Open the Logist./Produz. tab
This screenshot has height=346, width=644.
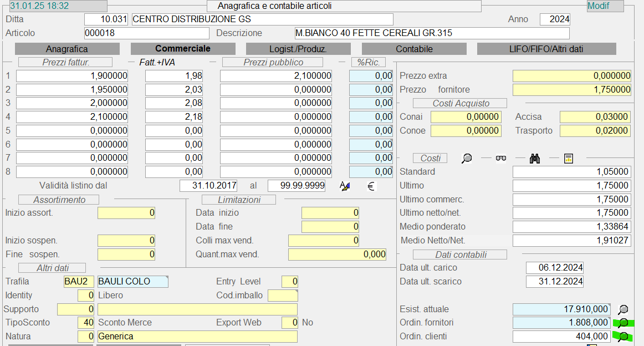click(290, 49)
